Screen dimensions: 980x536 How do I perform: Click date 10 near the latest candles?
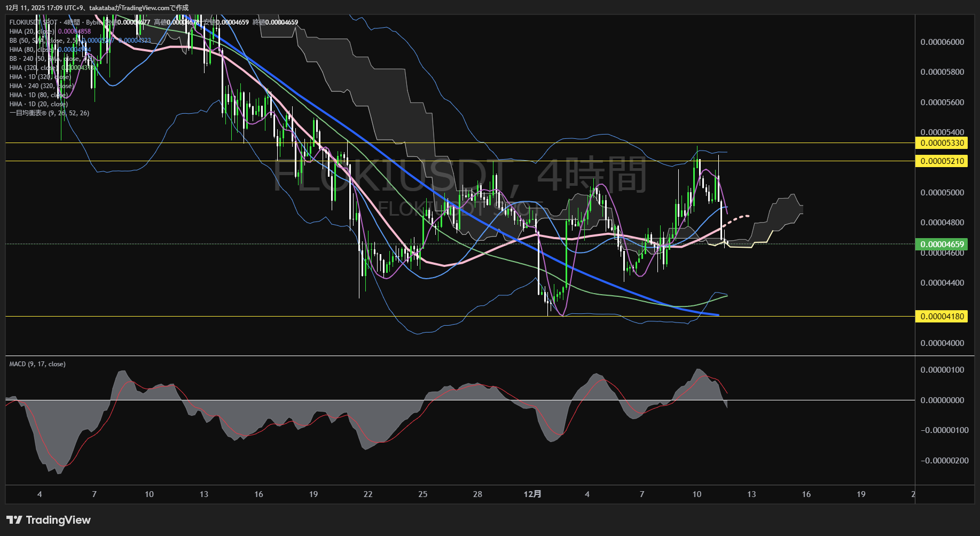click(x=696, y=494)
